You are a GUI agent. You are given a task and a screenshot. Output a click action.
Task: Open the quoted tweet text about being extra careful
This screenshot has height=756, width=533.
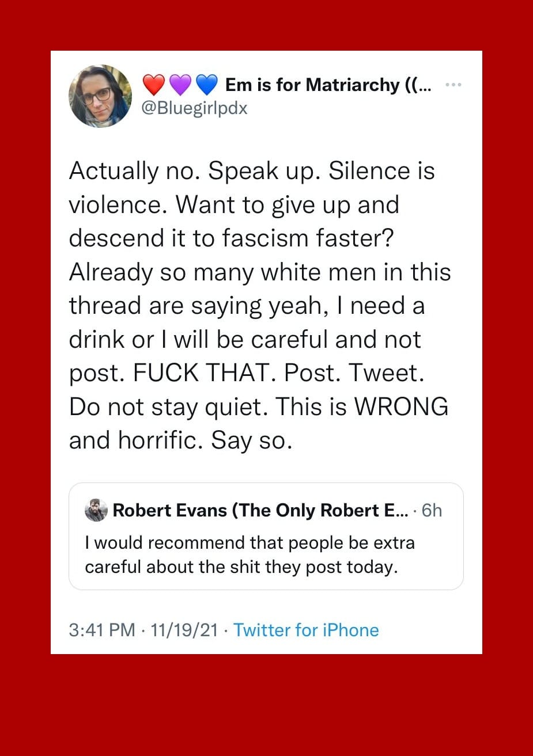pos(250,555)
